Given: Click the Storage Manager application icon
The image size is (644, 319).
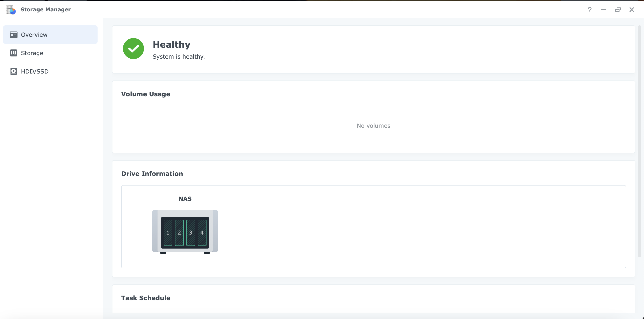Looking at the screenshot, I should pyautogui.click(x=10, y=9).
